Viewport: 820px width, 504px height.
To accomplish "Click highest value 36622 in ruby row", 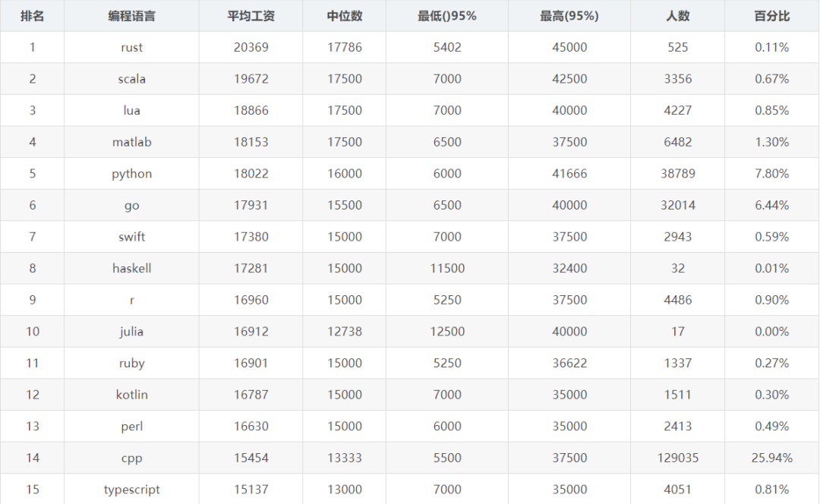I will tap(569, 363).
